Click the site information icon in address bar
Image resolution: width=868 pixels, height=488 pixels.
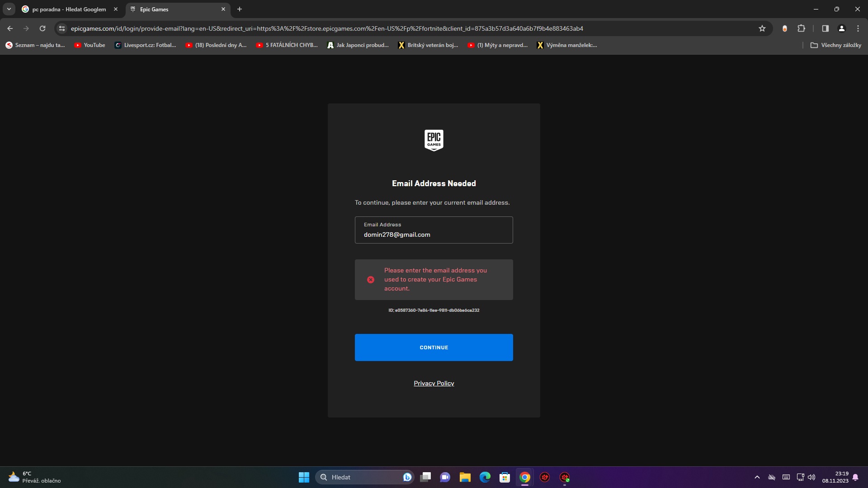coord(62,28)
